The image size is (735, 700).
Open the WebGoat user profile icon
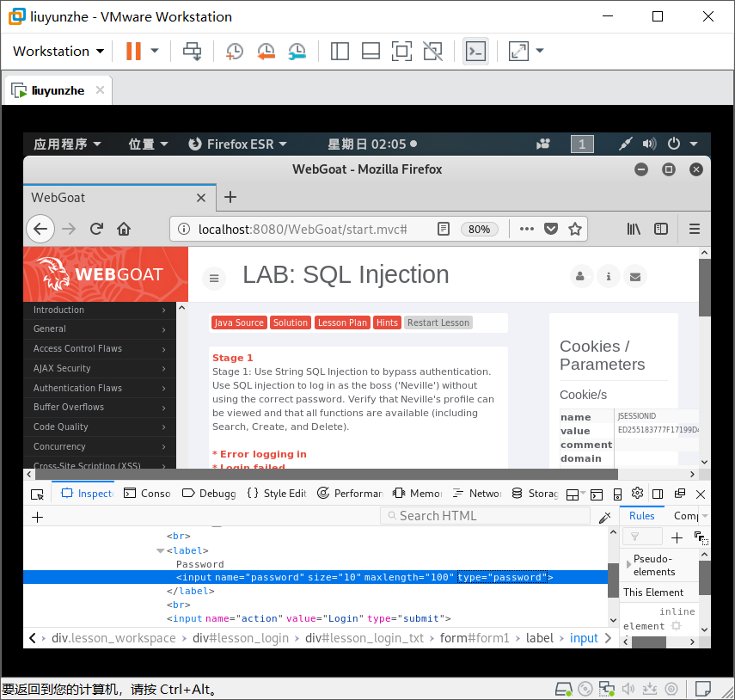(x=580, y=276)
